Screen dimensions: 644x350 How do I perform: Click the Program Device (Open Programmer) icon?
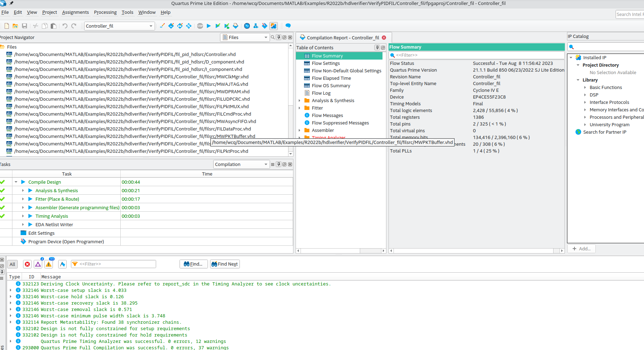(23, 241)
